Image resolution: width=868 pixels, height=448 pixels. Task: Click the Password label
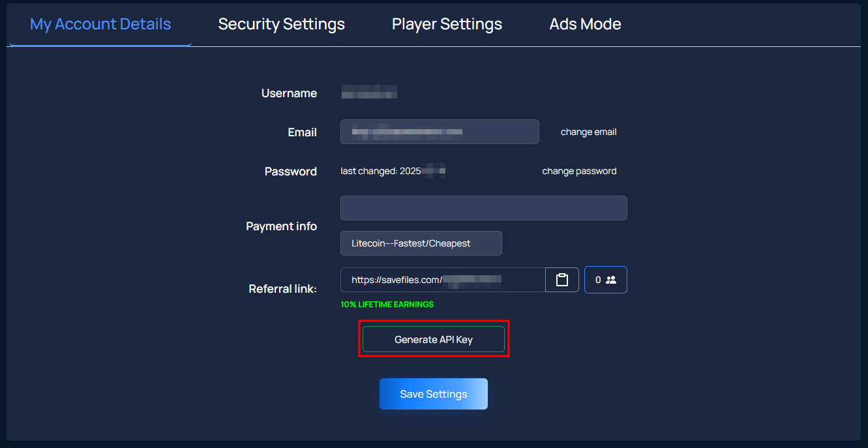[290, 172]
